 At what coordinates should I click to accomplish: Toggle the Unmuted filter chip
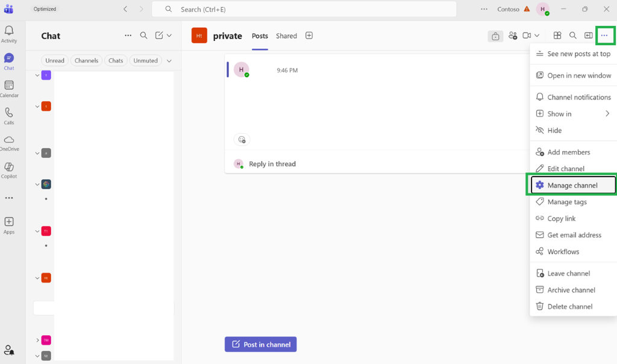(146, 61)
